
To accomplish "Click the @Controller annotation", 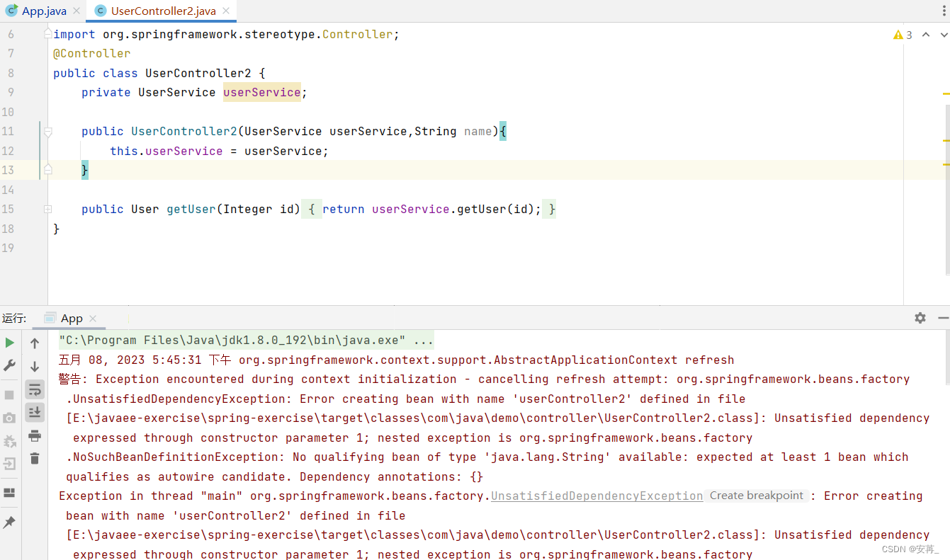I will click(92, 53).
